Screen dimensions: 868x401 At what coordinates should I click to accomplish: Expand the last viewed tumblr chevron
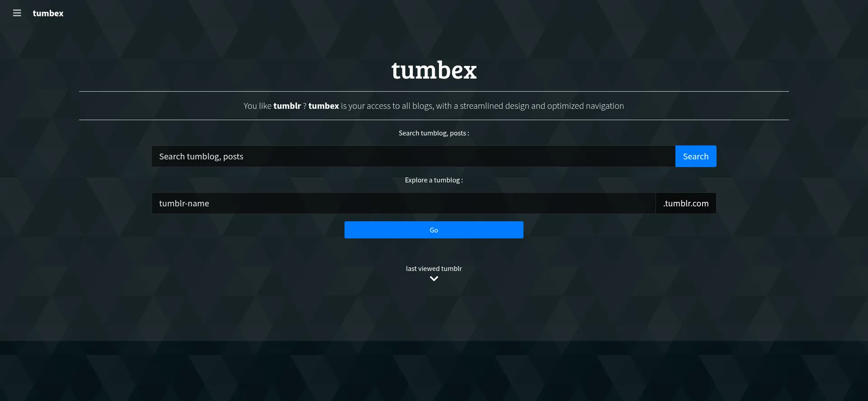(x=434, y=279)
